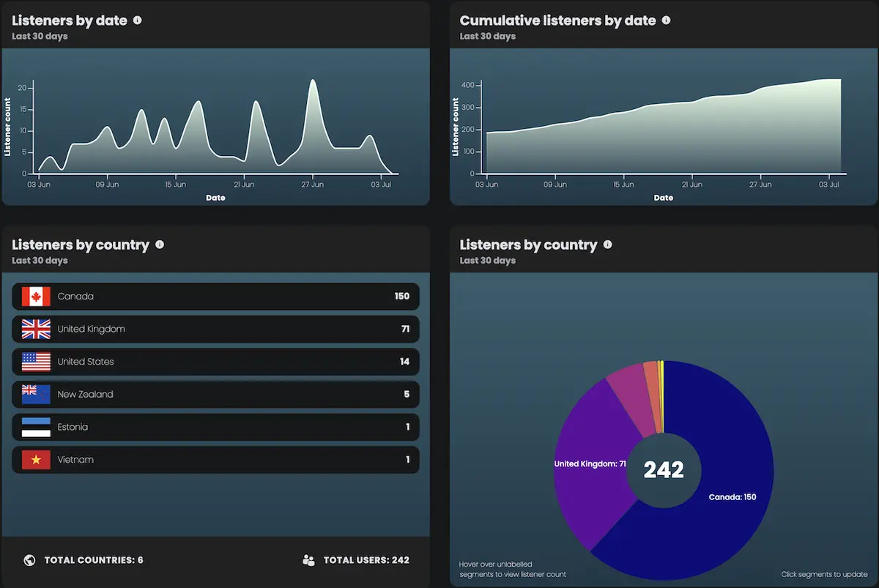Select the Vietnam row in country list
Image resolution: width=879 pixels, height=588 pixels.
(216, 460)
